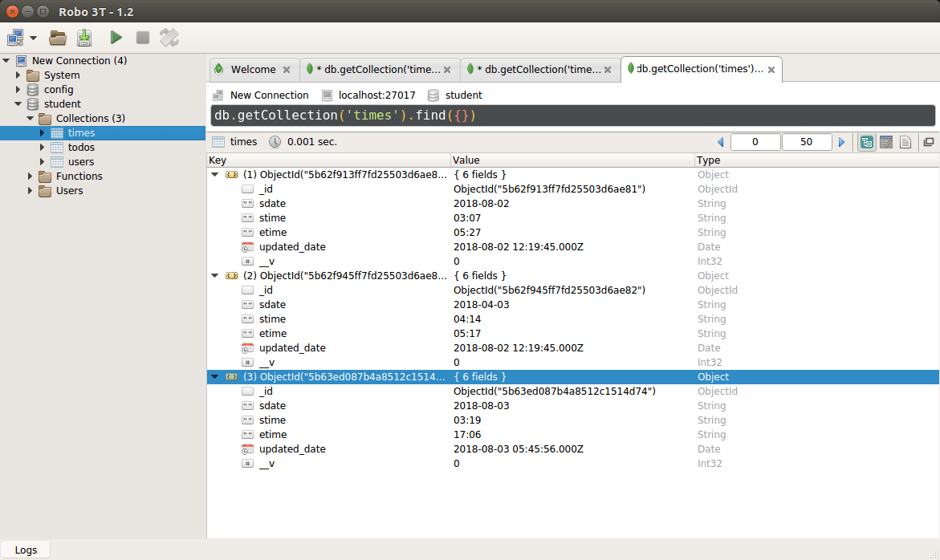Open a new connection using the connect icon

pos(13,37)
